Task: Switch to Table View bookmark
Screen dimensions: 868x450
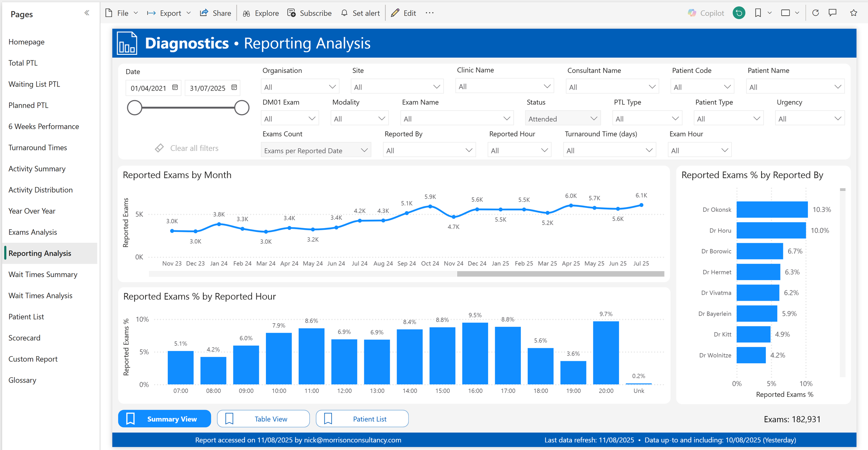Action: [263, 419]
